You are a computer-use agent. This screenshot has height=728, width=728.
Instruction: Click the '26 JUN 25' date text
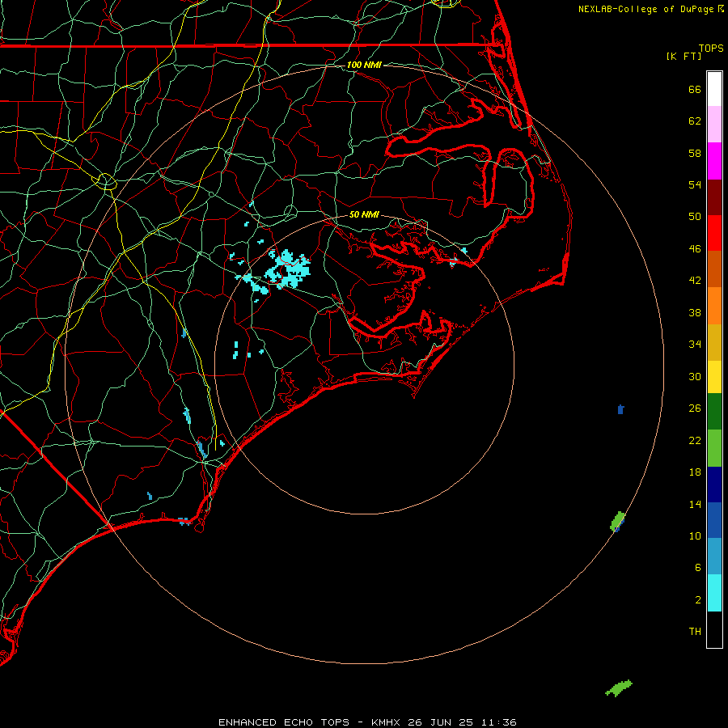coord(441,722)
